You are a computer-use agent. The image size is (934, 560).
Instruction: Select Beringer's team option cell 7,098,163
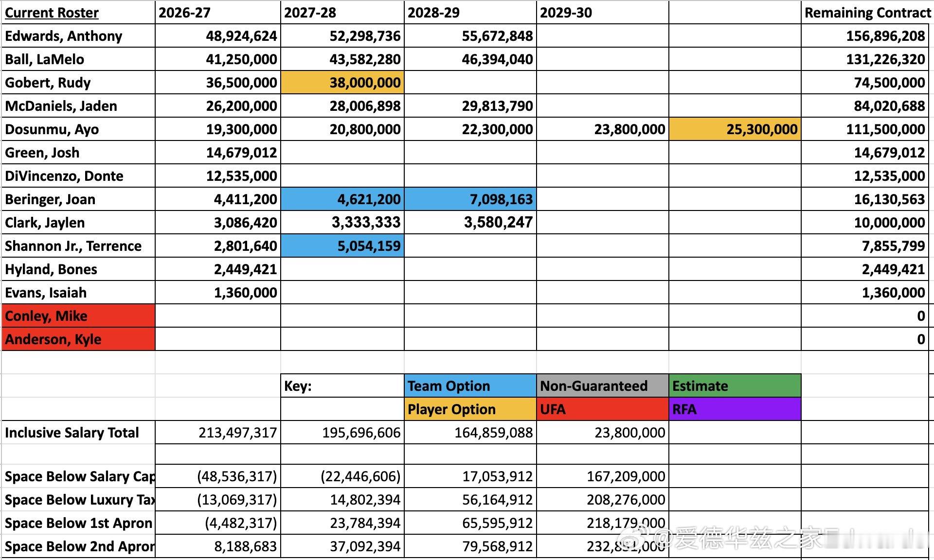tap(470, 199)
